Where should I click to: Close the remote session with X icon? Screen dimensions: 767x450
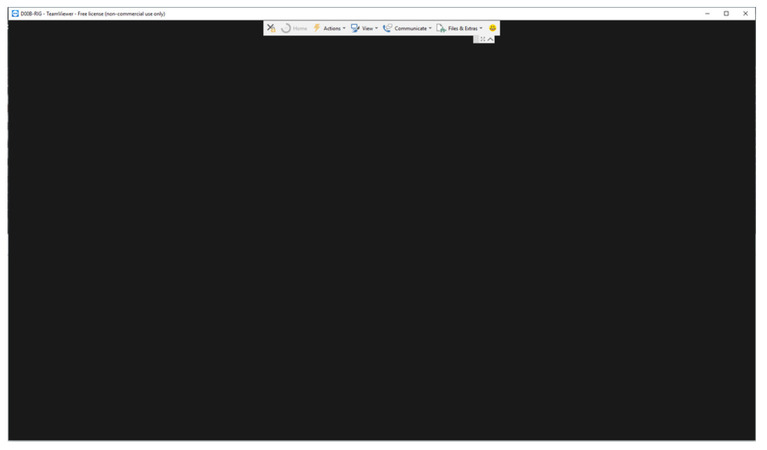[271, 28]
